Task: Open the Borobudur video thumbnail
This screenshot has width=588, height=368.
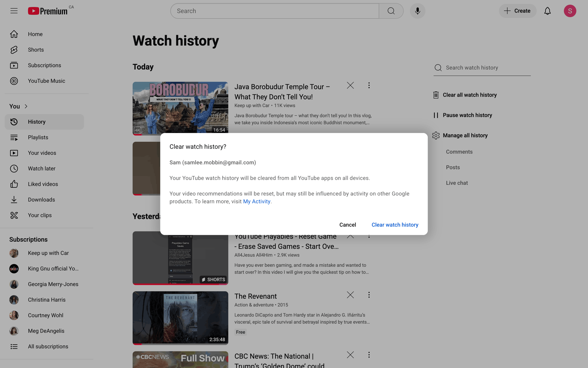Action: click(180, 107)
